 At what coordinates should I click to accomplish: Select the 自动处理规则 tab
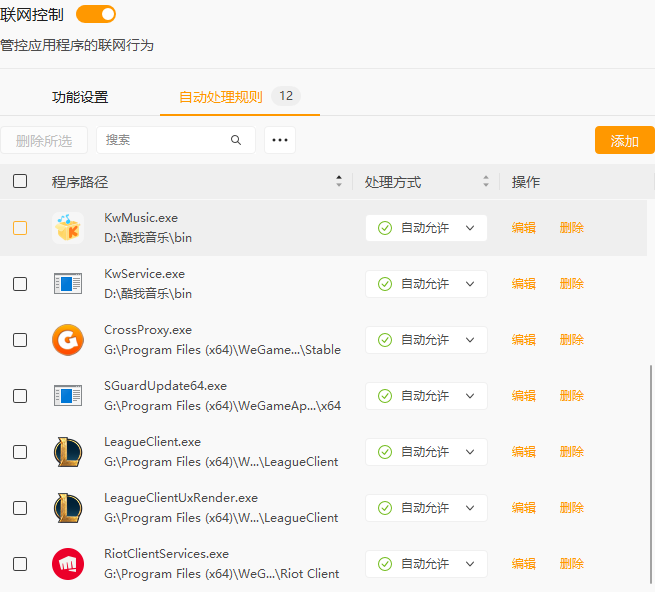pyautogui.click(x=221, y=97)
